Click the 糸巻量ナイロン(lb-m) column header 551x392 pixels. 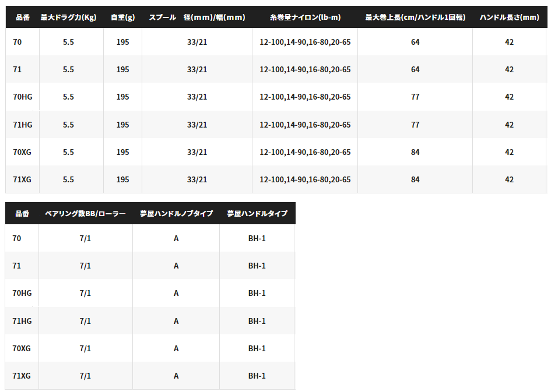[305, 17]
